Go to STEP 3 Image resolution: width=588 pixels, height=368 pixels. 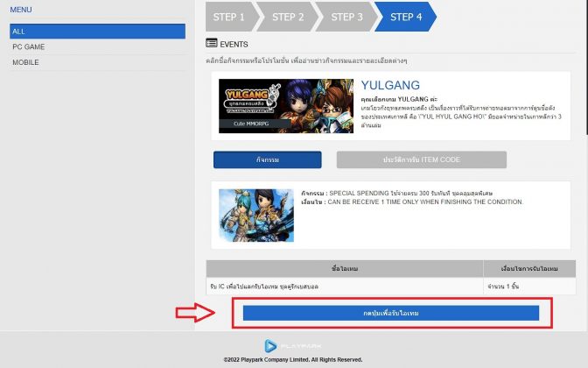(346, 17)
